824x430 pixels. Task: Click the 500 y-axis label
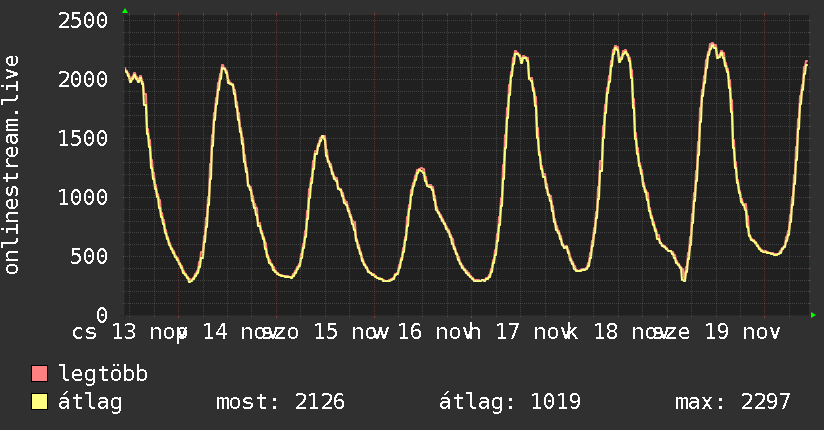click(89, 257)
